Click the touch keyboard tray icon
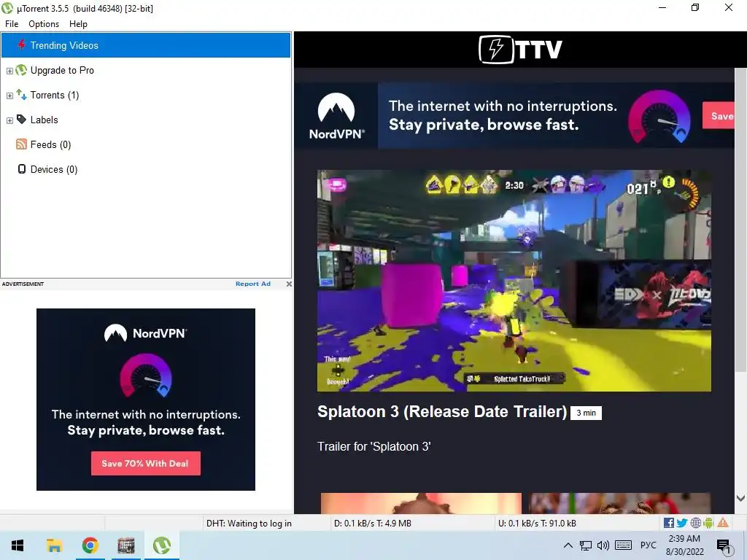747x560 pixels. (x=623, y=545)
